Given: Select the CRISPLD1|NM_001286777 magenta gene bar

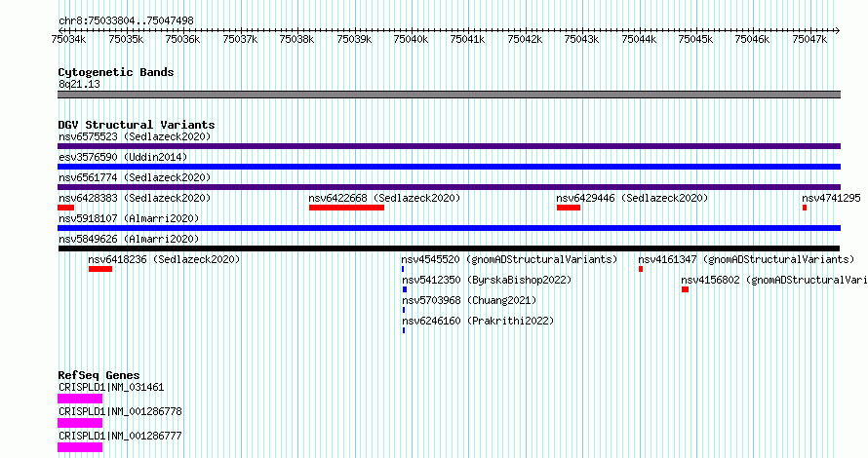Looking at the screenshot, I should click(x=80, y=447).
